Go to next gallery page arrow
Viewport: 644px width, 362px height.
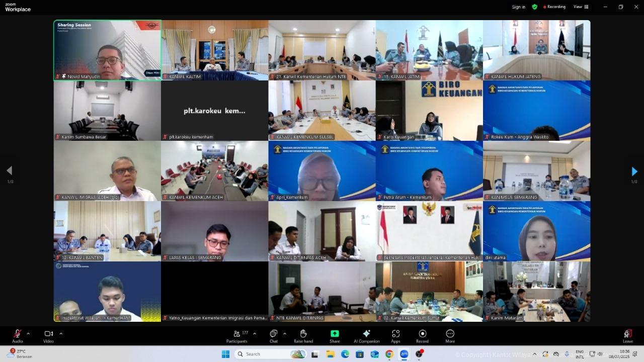(634, 171)
